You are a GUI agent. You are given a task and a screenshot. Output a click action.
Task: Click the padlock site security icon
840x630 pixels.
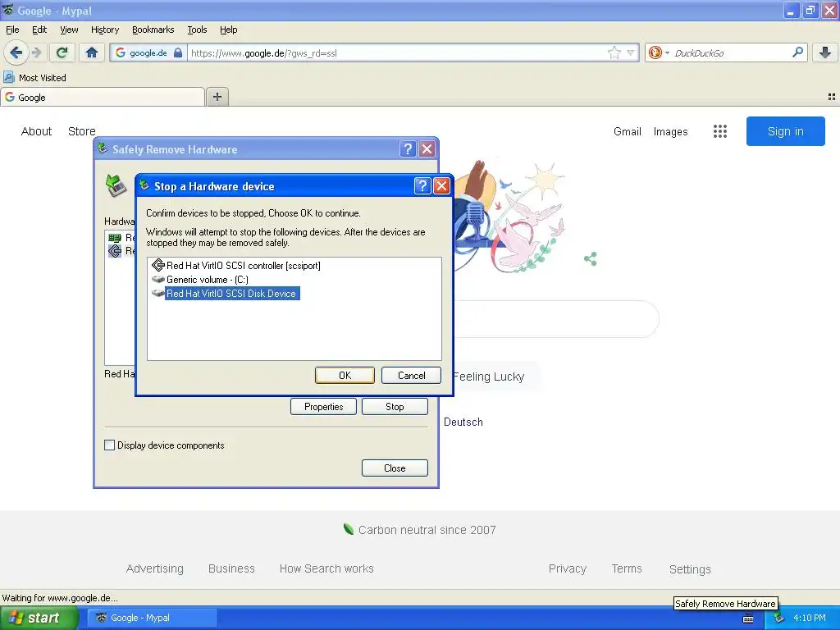178,52
